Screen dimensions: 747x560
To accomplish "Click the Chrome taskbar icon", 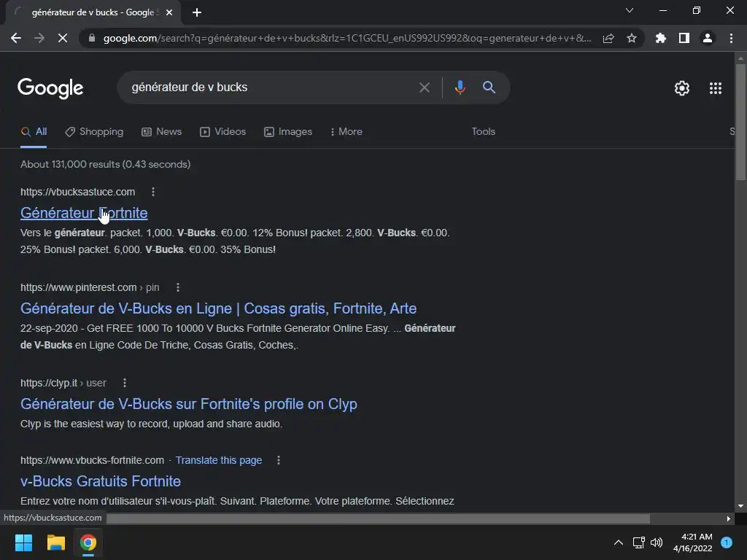I will 88,542.
